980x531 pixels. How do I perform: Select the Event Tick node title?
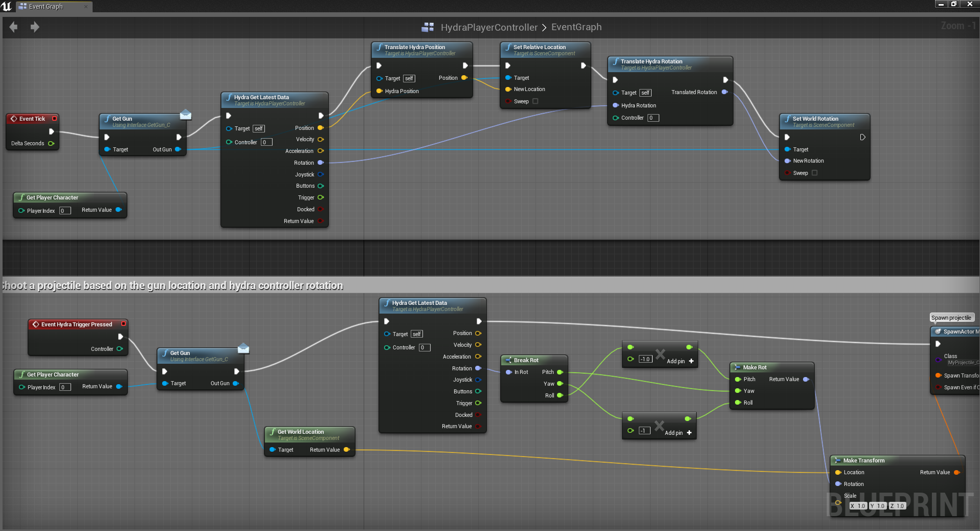[x=32, y=119]
